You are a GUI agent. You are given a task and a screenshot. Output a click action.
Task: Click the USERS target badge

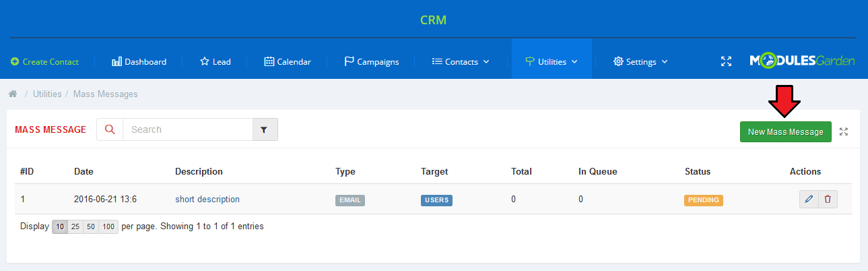(436, 200)
